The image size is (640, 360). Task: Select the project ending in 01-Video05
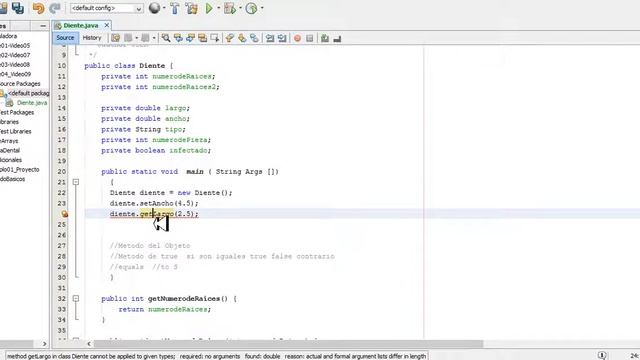(15, 46)
